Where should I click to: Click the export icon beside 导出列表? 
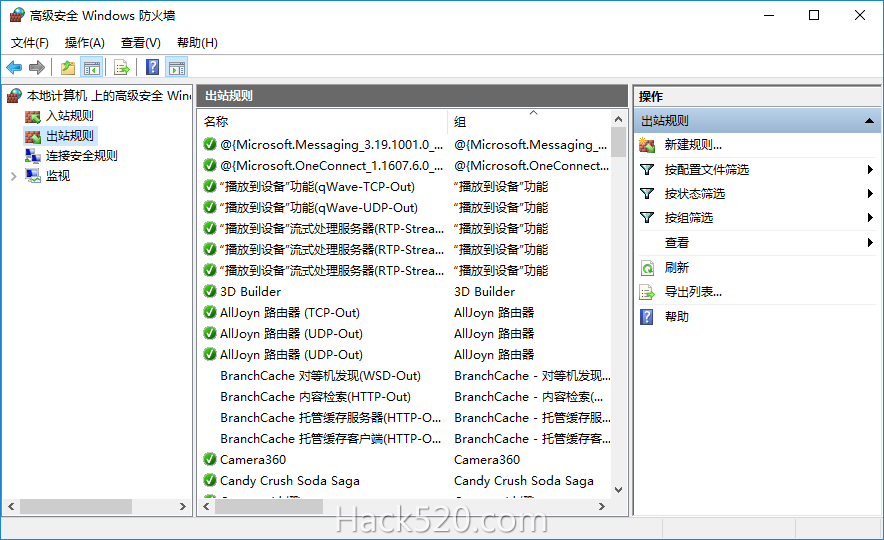(647, 292)
